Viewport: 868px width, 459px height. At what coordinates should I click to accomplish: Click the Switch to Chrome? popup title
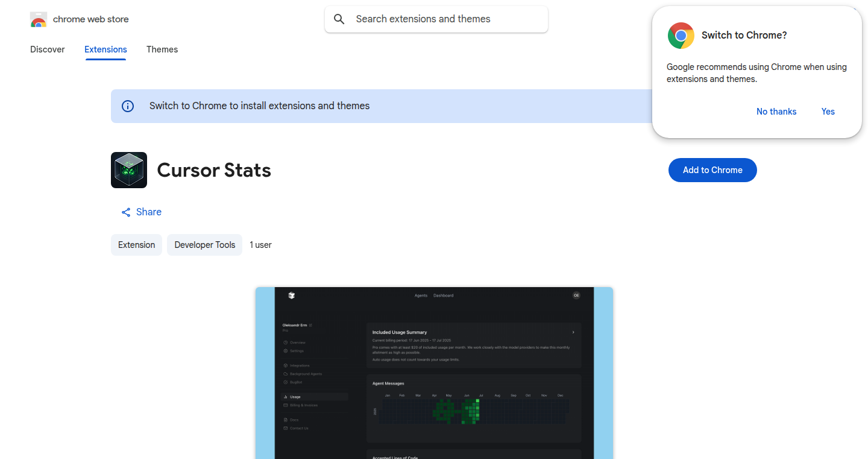click(744, 36)
